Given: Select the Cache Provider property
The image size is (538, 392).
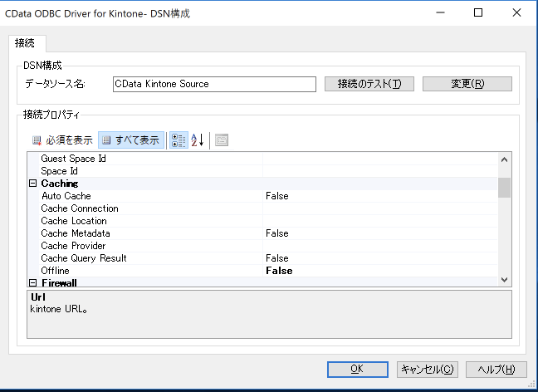Looking at the screenshot, I should (x=73, y=246).
